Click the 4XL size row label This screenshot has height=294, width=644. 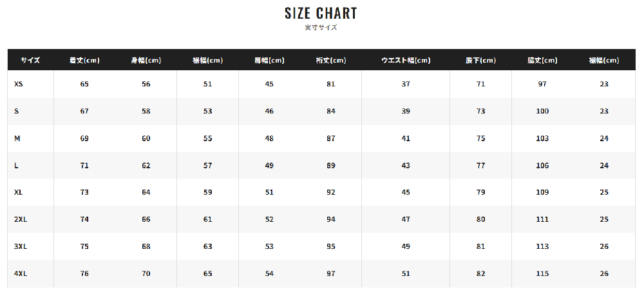click(x=21, y=274)
